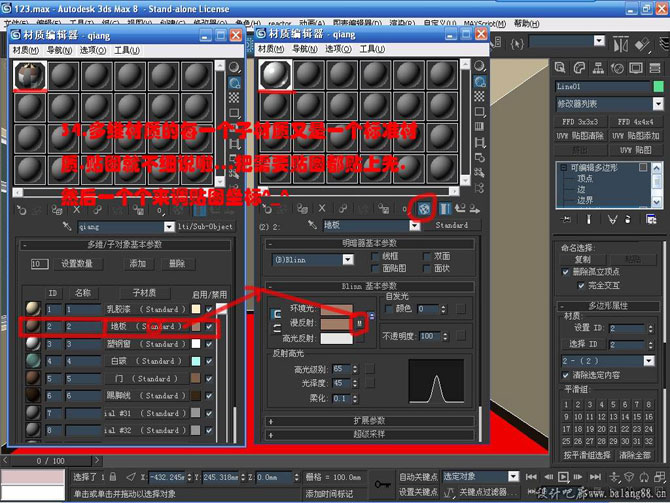Open the 2 - ( 2 ) material ID dropdown
The height and width of the screenshot is (503, 670).
[x=649, y=361]
